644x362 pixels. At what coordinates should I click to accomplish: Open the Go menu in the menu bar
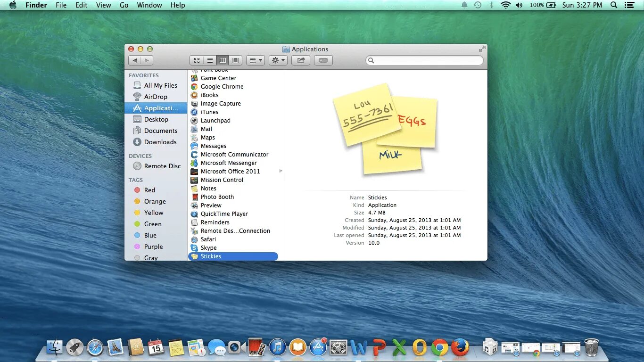tap(124, 5)
